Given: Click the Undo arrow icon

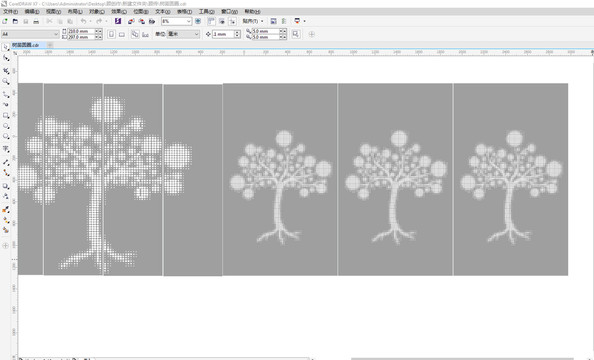Looking at the screenshot, I should 83,21.
